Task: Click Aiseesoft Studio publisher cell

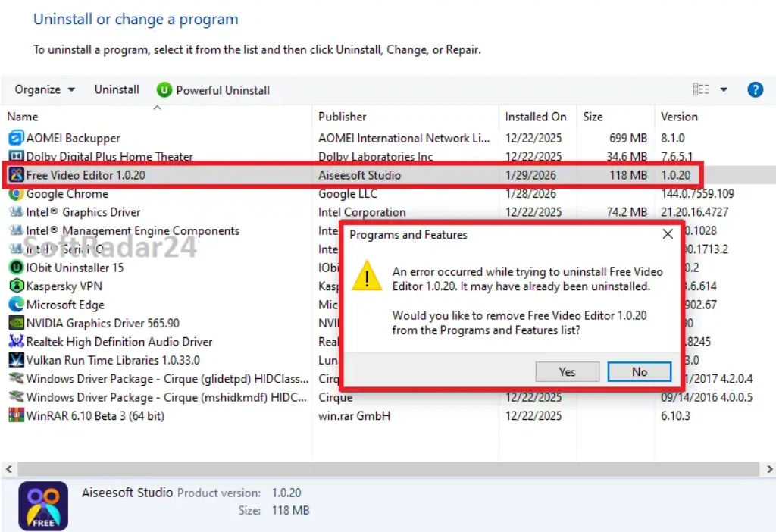Action: (359, 175)
